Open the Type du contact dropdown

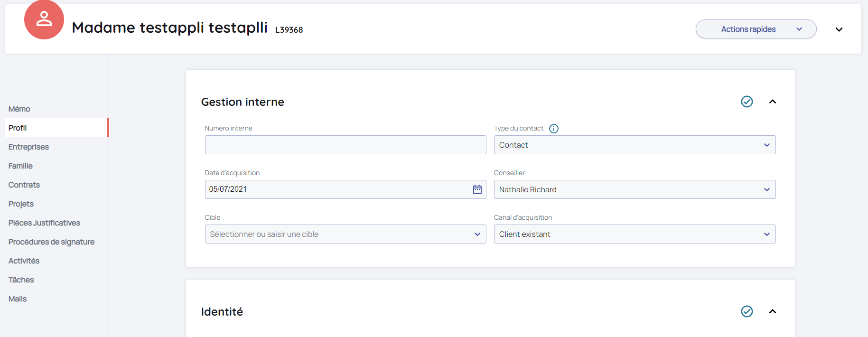(634, 145)
